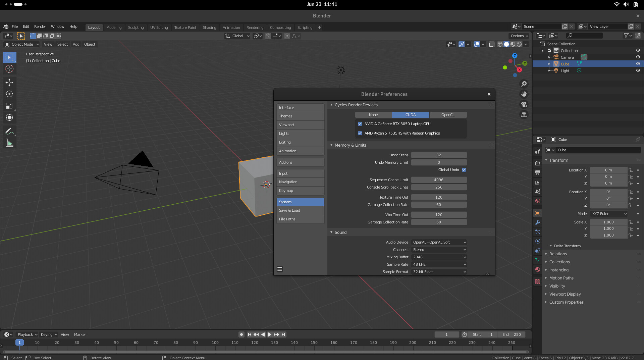Select the Annotate tool
Viewport: 644px width, 360px height.
[9, 132]
